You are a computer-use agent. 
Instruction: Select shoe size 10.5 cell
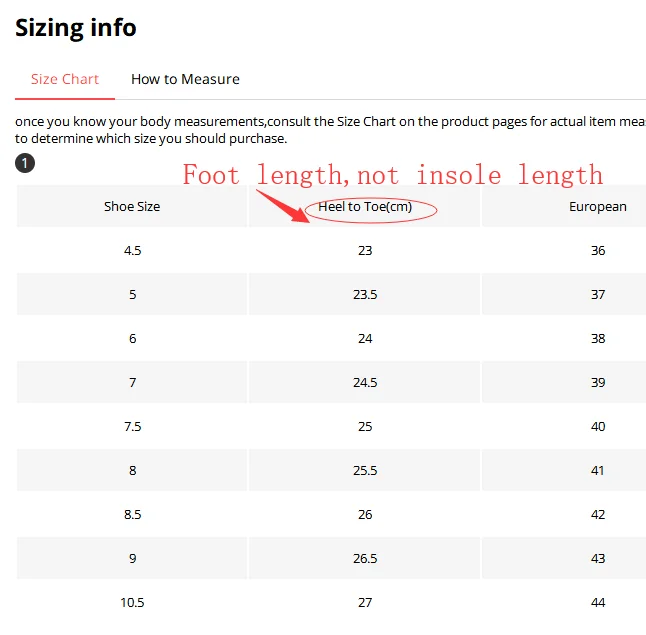(x=132, y=602)
